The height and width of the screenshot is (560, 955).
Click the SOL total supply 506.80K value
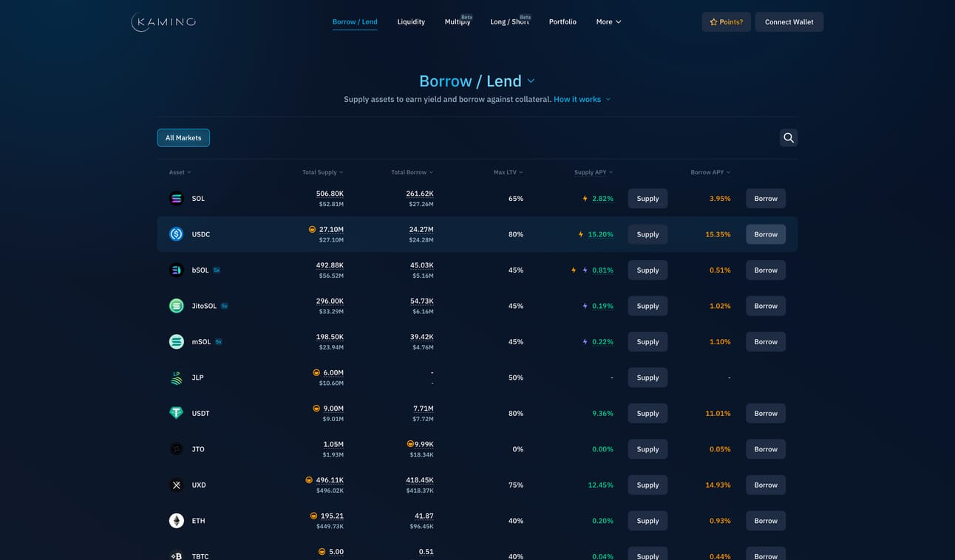pyautogui.click(x=330, y=194)
